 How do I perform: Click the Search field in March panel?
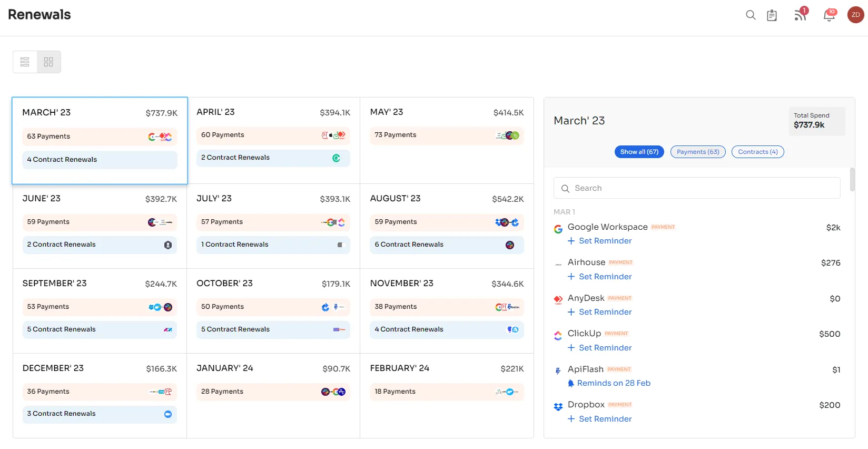pos(697,188)
